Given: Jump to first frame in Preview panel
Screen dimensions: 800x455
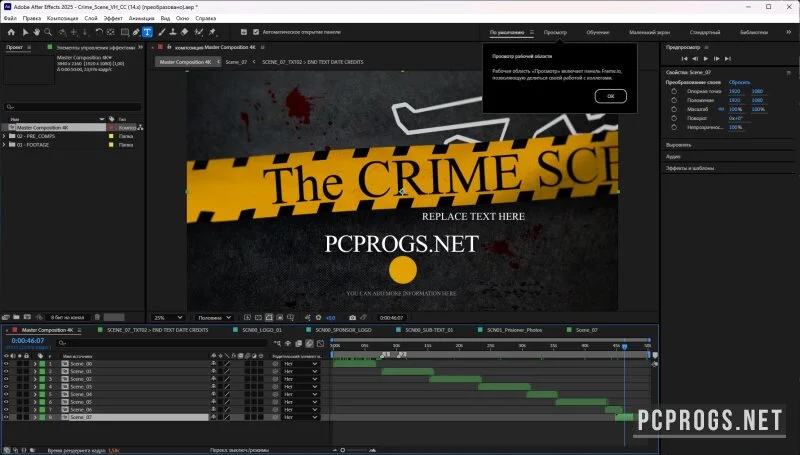Looking at the screenshot, I should 684,59.
